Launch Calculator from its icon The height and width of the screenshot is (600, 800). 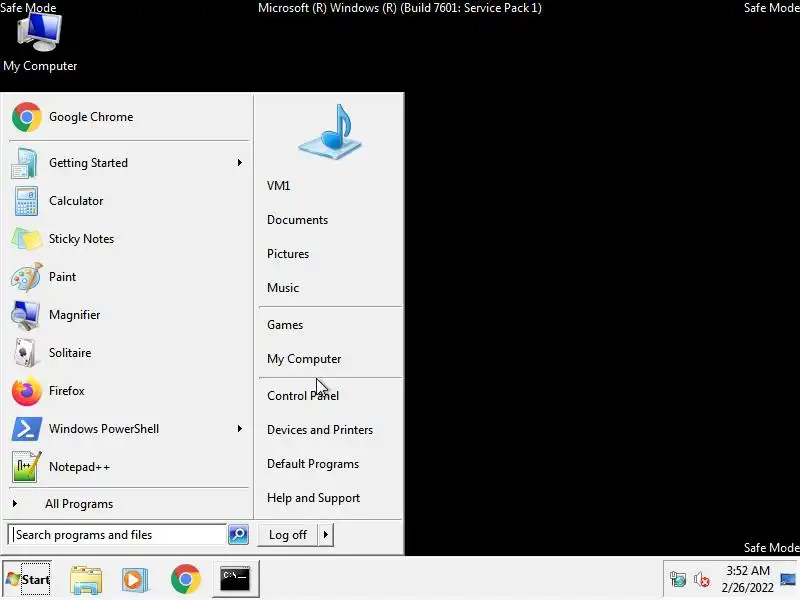click(x=26, y=201)
